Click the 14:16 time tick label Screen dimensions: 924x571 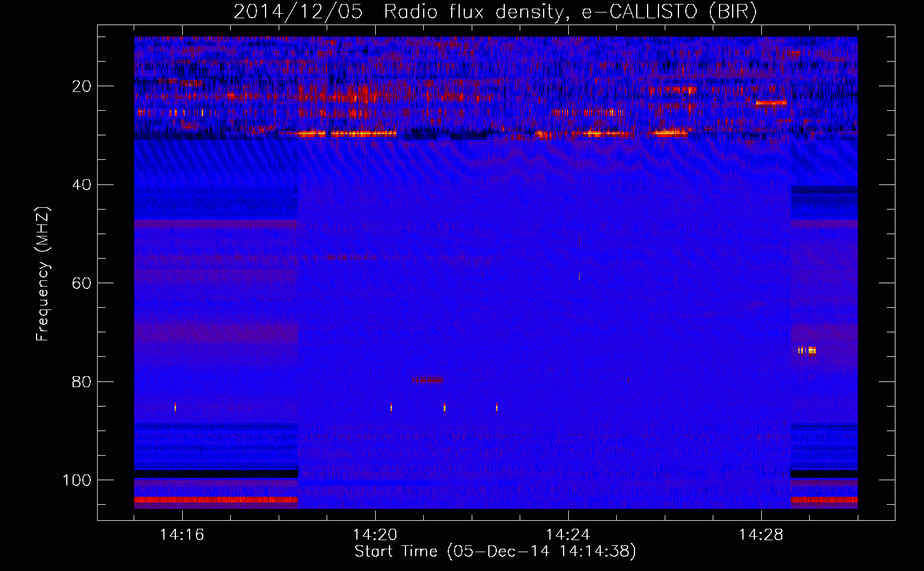pos(182,534)
